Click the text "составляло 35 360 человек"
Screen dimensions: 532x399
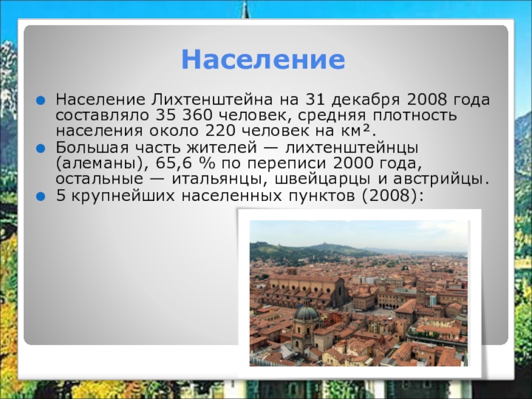pos(173,115)
